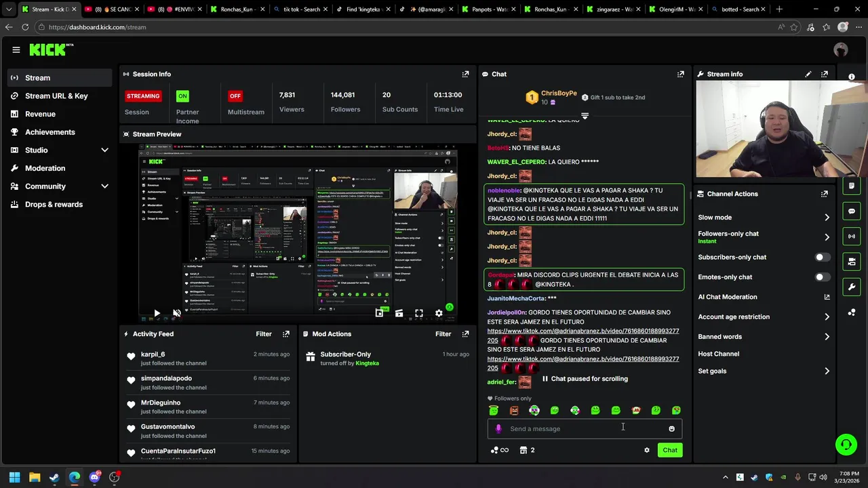This screenshot has width=868, height=488.
Task: Open the three-dots icon in right sidebar
Action: pyautogui.click(x=852, y=312)
